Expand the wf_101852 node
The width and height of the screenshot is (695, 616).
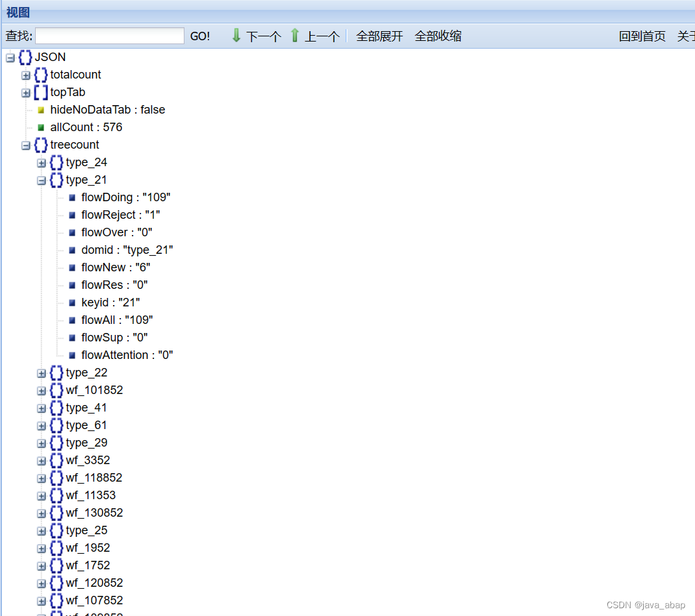point(41,390)
